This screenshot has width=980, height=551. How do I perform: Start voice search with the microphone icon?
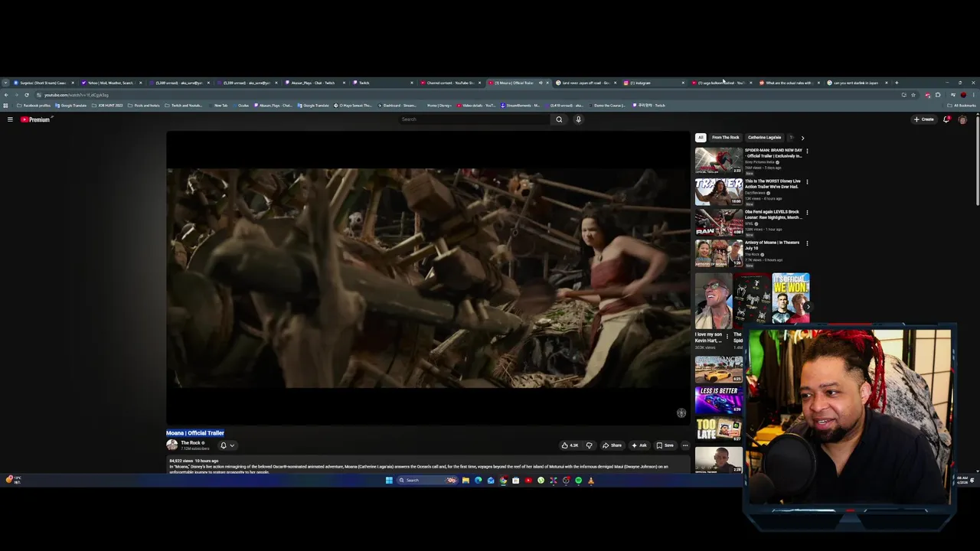578,119
